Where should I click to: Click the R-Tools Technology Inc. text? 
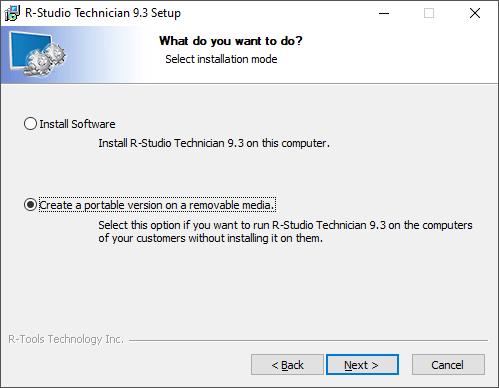[66, 339]
